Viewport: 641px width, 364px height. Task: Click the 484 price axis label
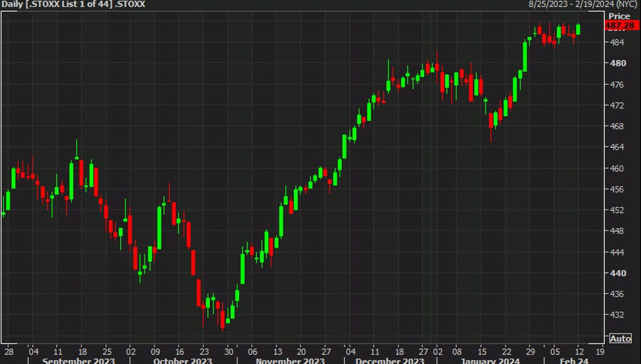(617, 42)
